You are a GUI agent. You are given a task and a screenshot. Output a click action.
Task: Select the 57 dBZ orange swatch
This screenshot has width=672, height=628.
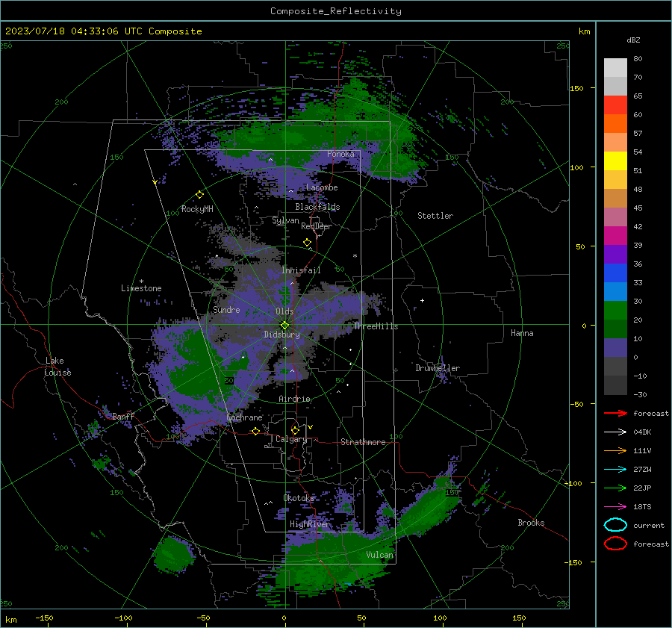[615, 123]
